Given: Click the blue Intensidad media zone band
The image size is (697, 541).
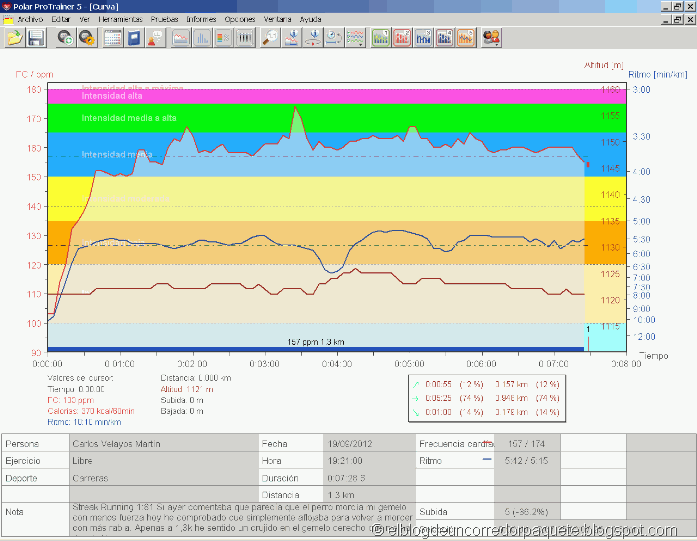Looking at the screenshot, I should [x=336, y=155].
